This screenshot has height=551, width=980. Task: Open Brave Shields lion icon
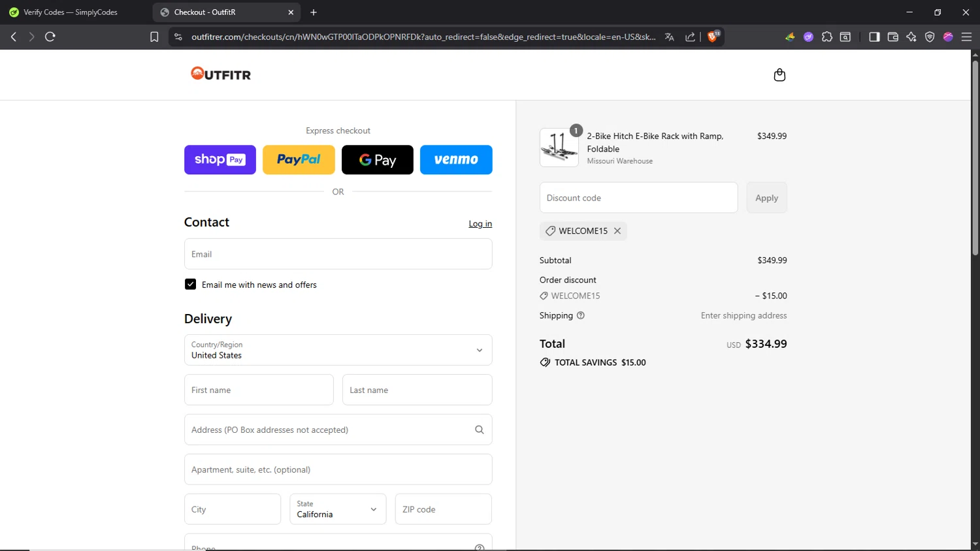[x=713, y=37]
